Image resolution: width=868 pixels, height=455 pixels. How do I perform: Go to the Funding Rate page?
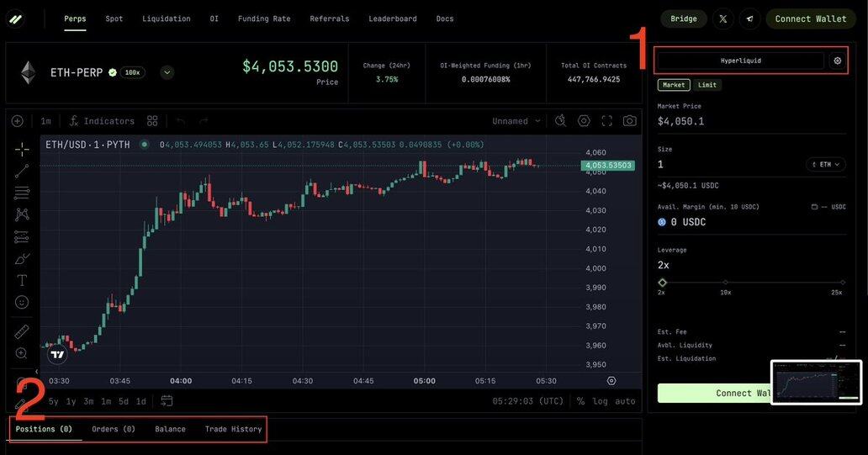click(x=264, y=19)
